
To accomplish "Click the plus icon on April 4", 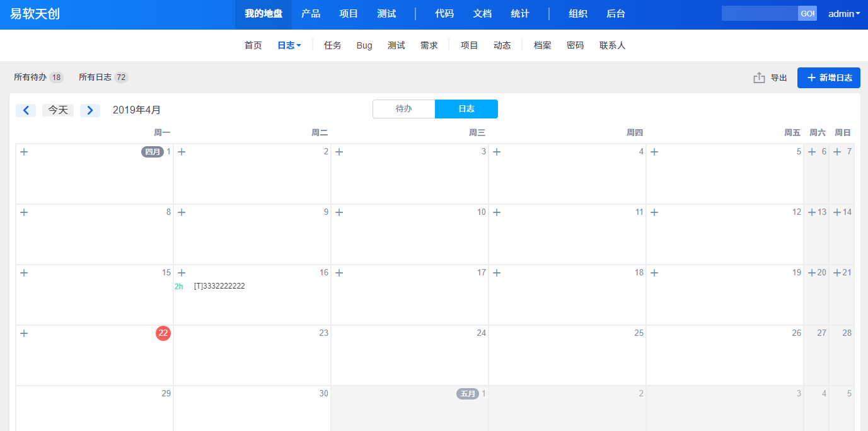I will click(497, 152).
